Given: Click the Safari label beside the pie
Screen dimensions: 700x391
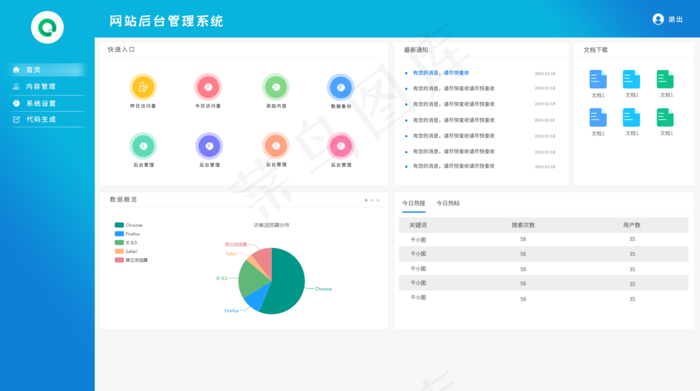Looking at the screenshot, I should coord(231,254).
